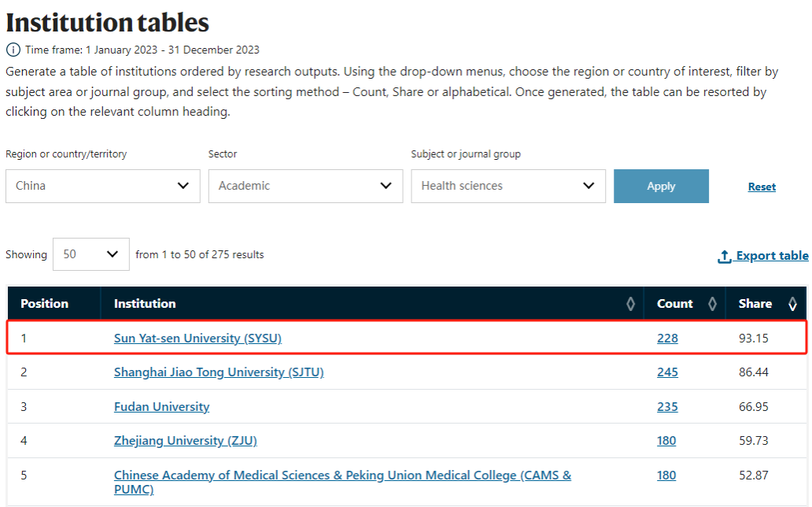Click Fudan University count value 235
This screenshot has width=812, height=507.
click(x=667, y=407)
